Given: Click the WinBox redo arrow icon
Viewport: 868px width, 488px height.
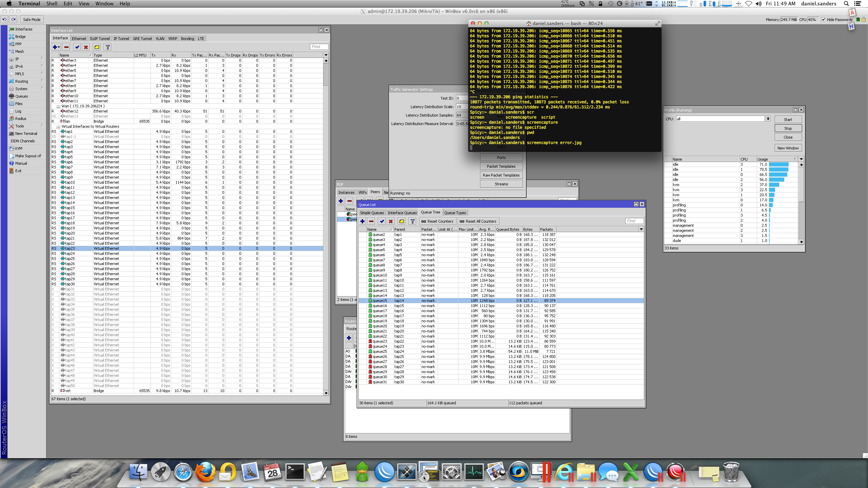Looking at the screenshot, I should point(13,20).
